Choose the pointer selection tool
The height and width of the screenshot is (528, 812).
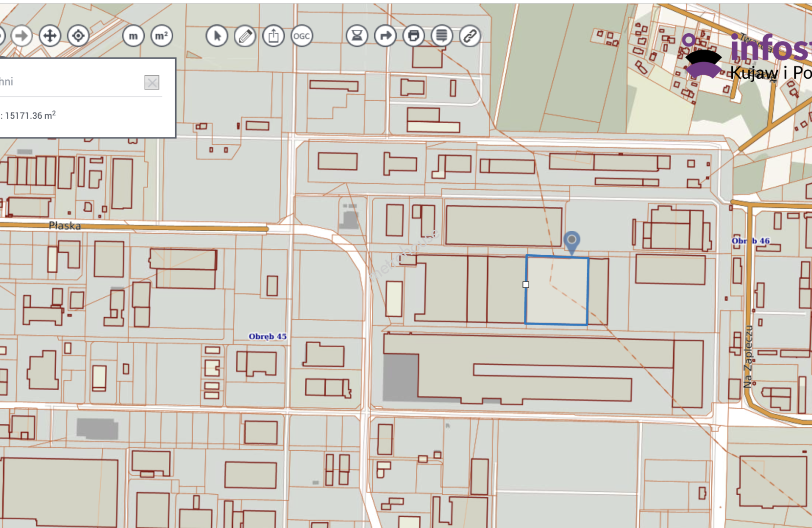(217, 36)
